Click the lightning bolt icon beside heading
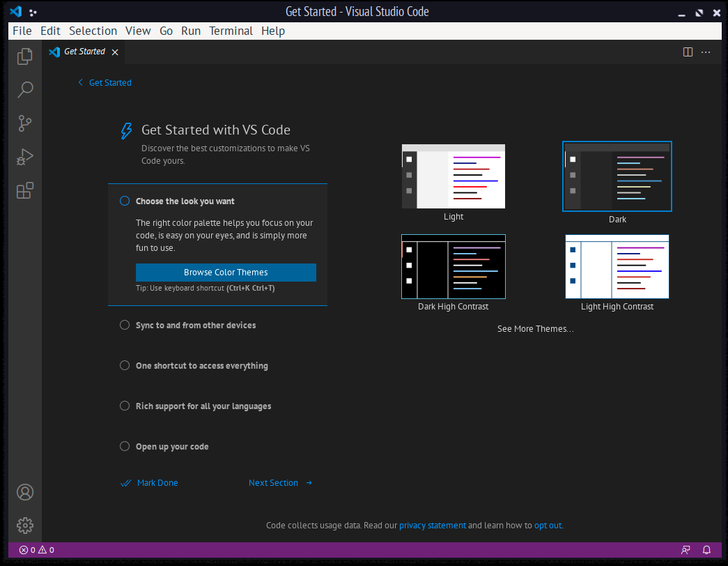 click(x=126, y=131)
